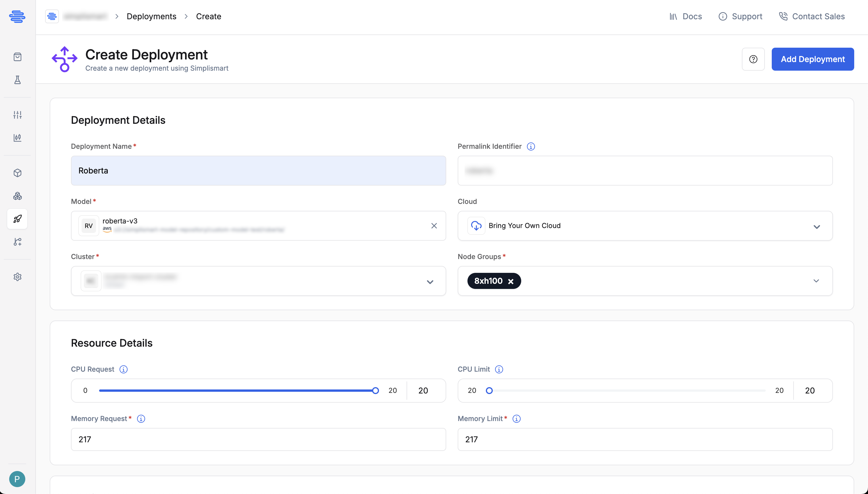Show CPU Limit info tooltip

(x=499, y=369)
